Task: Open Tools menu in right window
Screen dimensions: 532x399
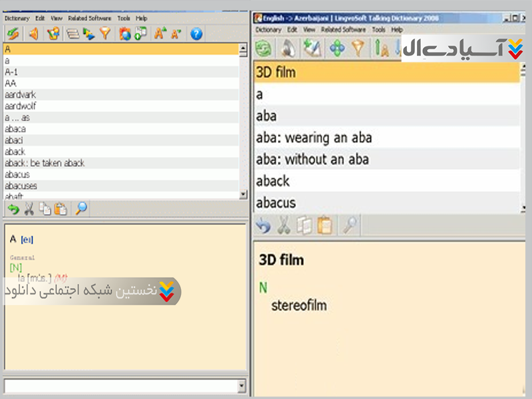Action: 378,30
